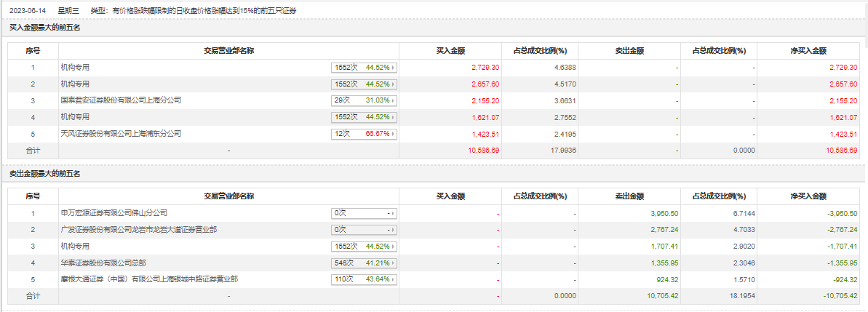Click 机构专用 in buy table row 4
Image resolution: width=868 pixels, height=312 pixels.
click(75, 117)
